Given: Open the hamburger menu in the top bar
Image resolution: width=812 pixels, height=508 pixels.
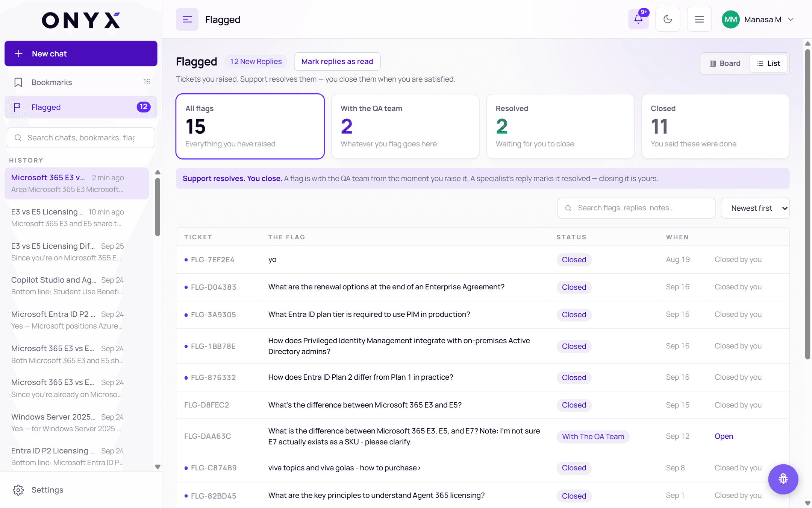Looking at the screenshot, I should (x=699, y=19).
